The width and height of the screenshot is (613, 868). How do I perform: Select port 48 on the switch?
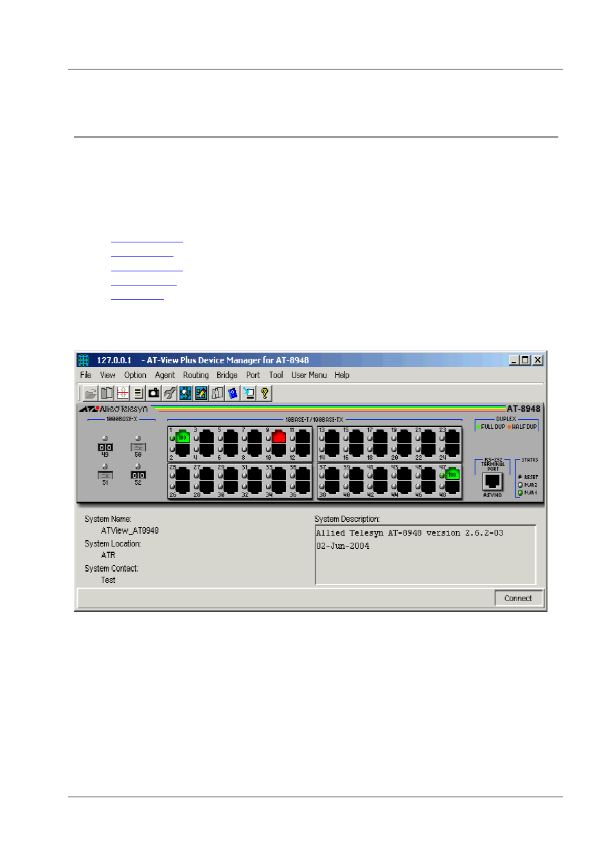point(452,487)
